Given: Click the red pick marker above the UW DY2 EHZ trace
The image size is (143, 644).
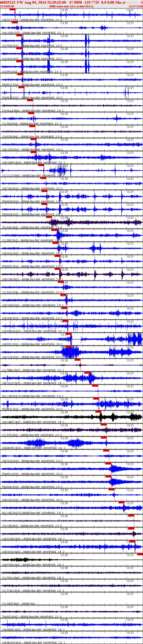Looking at the screenshot, I should coord(12,9).
